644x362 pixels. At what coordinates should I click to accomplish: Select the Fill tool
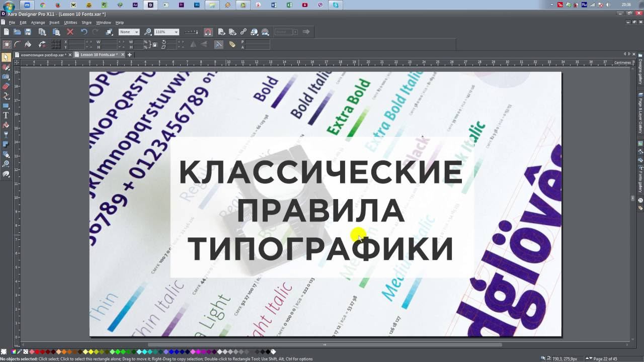6,125
